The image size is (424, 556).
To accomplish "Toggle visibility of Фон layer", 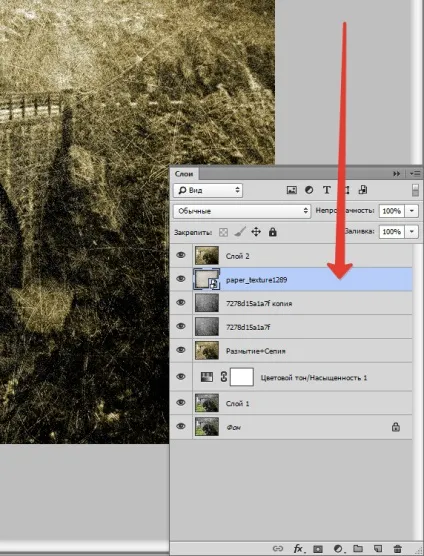I will (181, 427).
